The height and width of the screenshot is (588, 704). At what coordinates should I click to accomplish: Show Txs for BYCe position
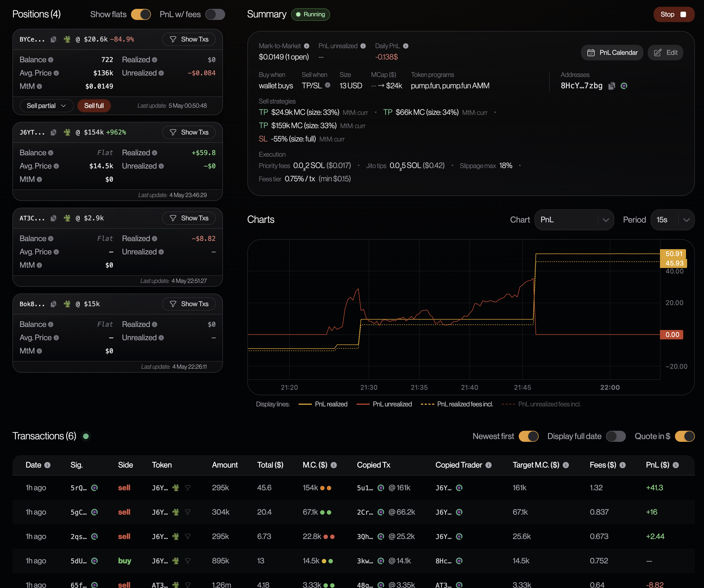pos(189,39)
